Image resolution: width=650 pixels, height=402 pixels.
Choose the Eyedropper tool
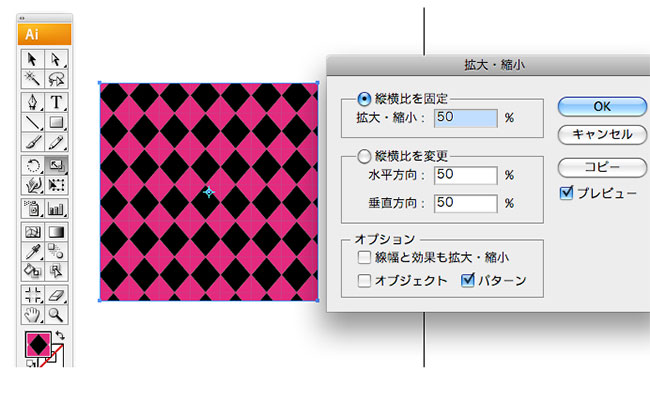(33, 252)
